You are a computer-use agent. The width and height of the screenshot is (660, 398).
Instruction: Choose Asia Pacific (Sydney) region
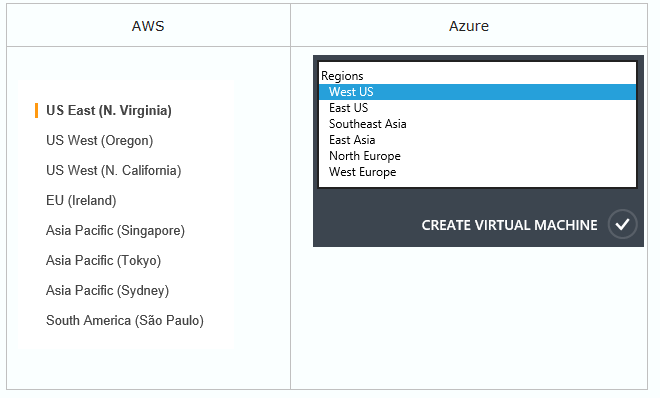107,290
